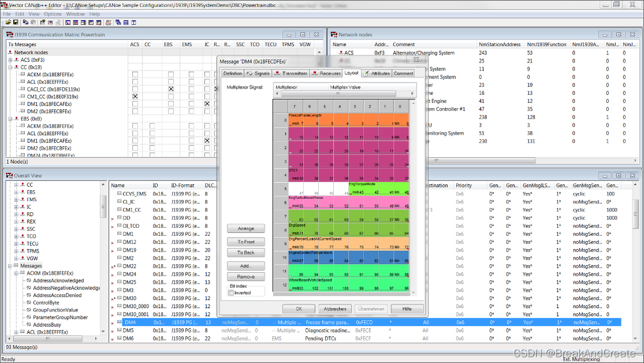Click the Cascade windows toolbar icon

tap(118, 23)
